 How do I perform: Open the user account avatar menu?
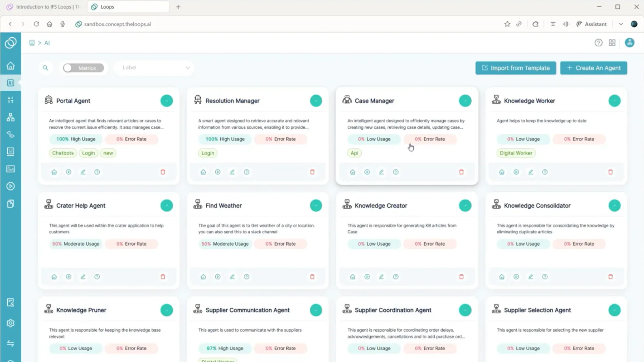629,43
